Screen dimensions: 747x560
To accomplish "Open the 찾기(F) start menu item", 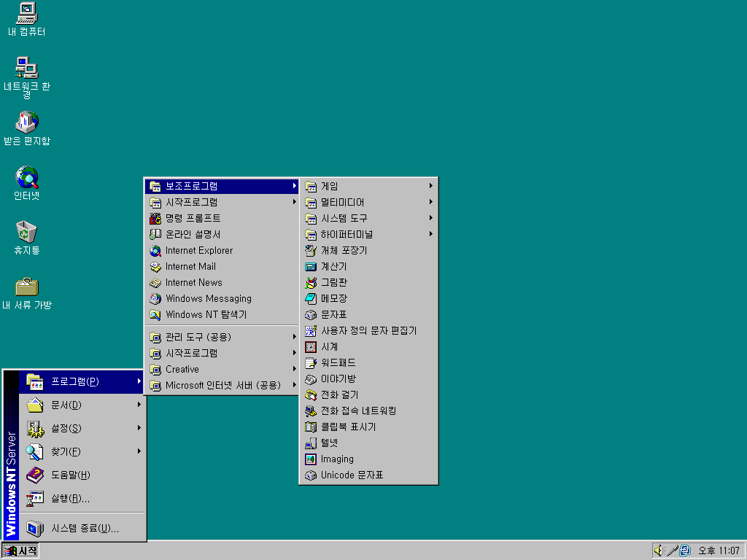I will click(x=82, y=451).
